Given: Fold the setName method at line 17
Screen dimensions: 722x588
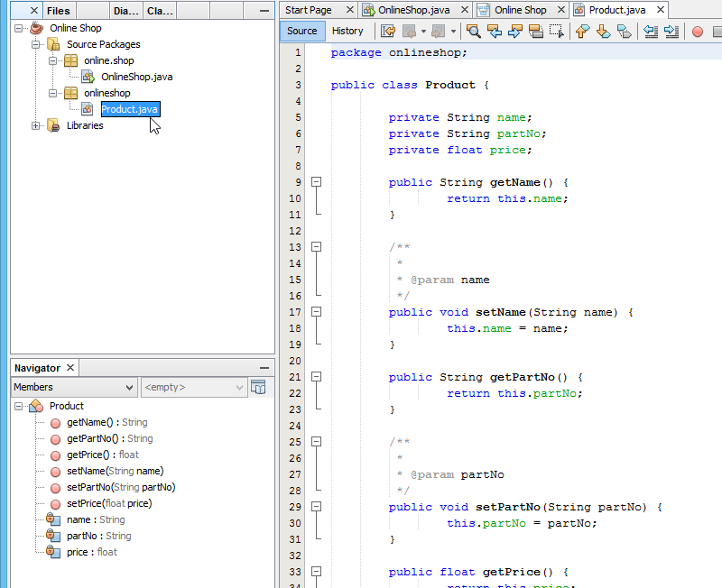Looking at the screenshot, I should point(317,312).
